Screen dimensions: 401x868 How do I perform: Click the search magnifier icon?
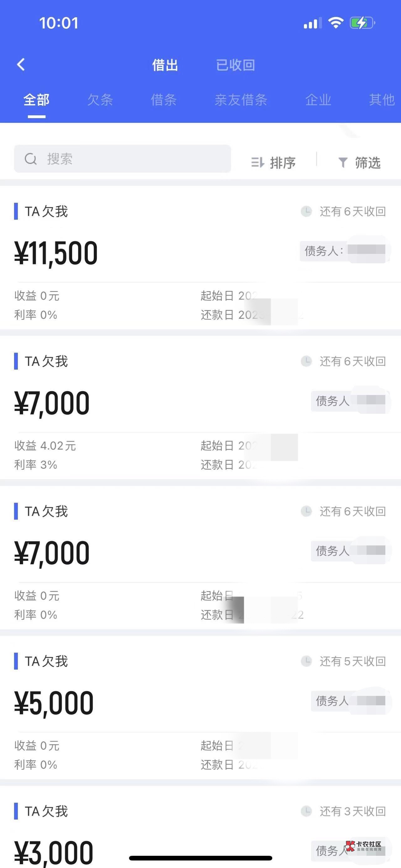(31, 159)
